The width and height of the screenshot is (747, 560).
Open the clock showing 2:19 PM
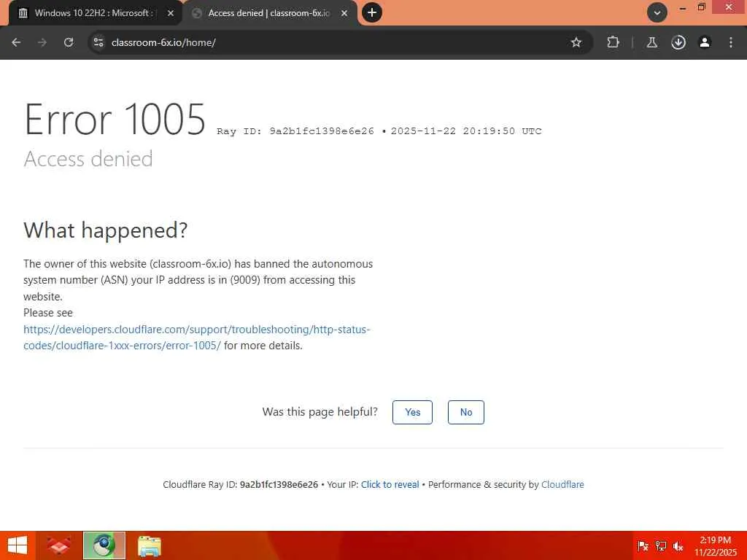[x=715, y=546]
